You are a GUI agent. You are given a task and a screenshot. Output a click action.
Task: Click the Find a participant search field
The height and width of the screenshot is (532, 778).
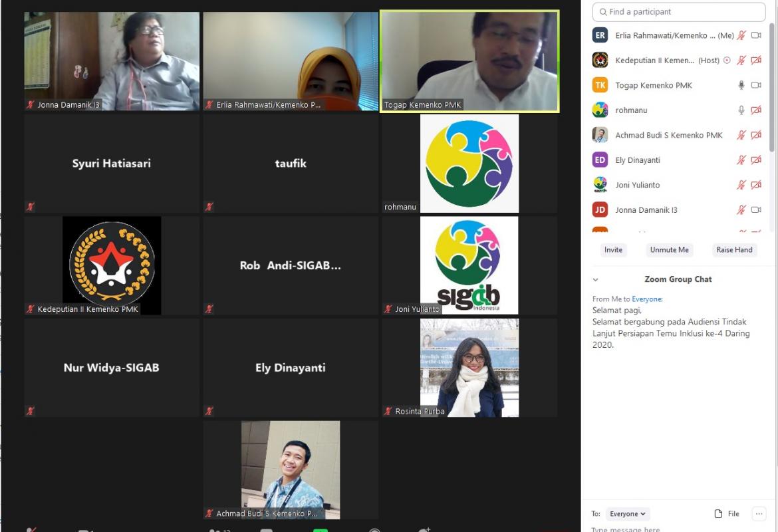pos(678,12)
